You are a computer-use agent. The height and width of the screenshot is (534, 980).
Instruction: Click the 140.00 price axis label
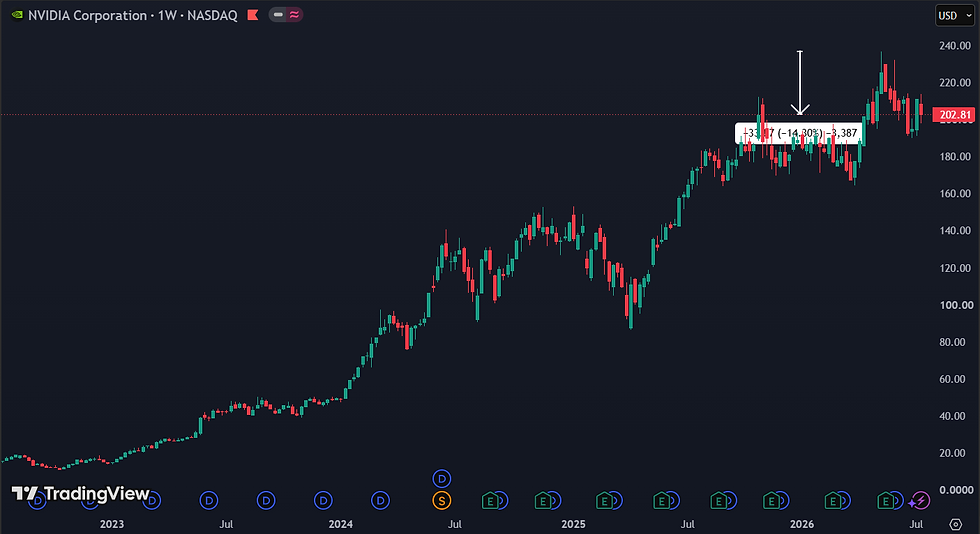tap(955, 230)
